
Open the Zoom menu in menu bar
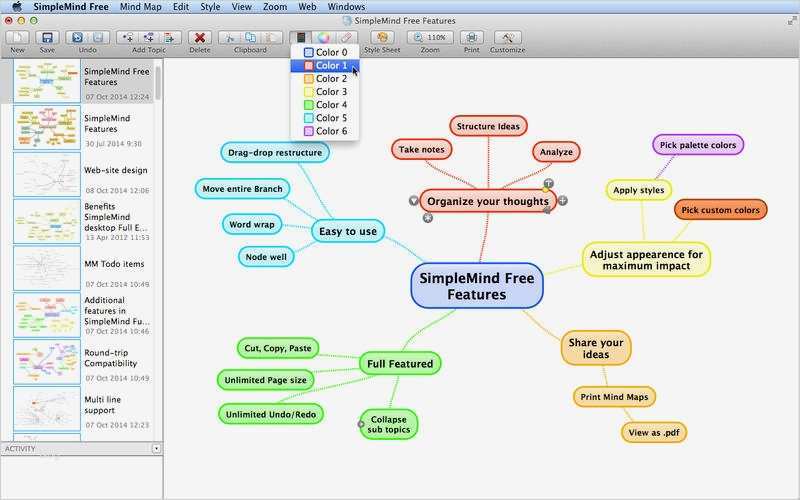(x=274, y=7)
